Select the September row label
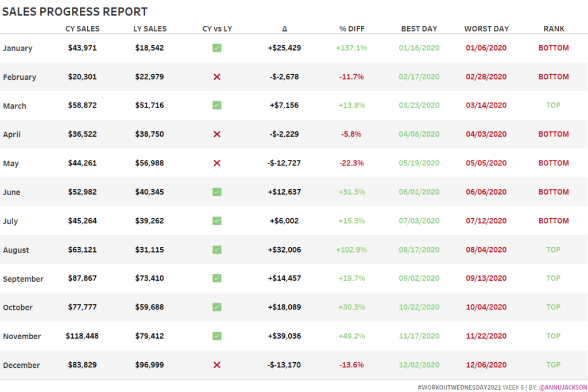The width and height of the screenshot is (588, 392). tap(23, 279)
